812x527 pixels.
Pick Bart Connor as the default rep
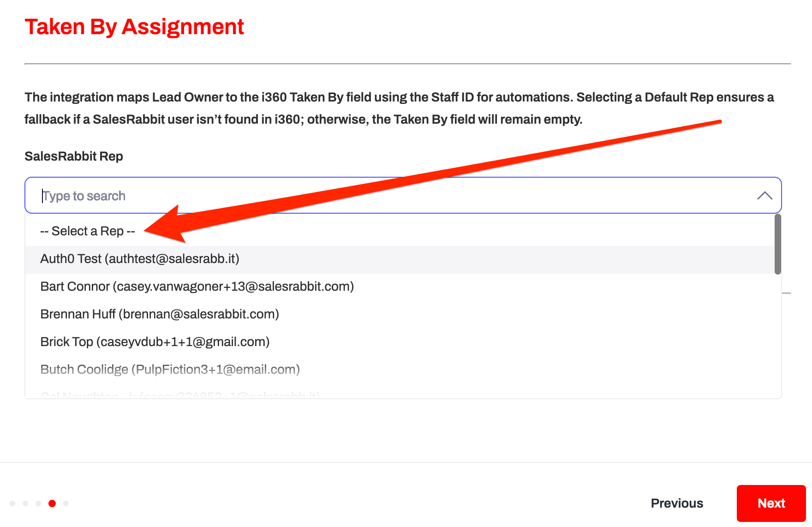[x=197, y=287]
